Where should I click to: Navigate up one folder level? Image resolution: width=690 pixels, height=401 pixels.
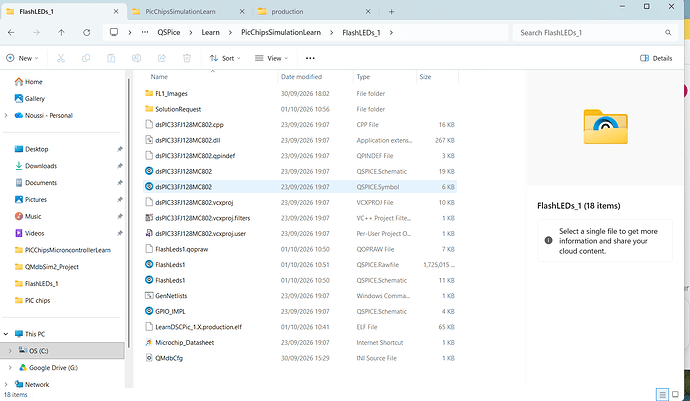61,33
